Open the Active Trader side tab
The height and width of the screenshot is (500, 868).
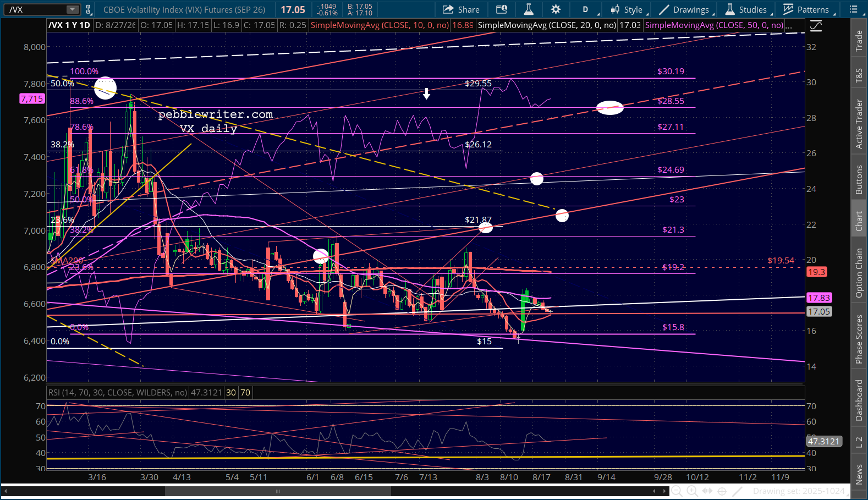859,124
